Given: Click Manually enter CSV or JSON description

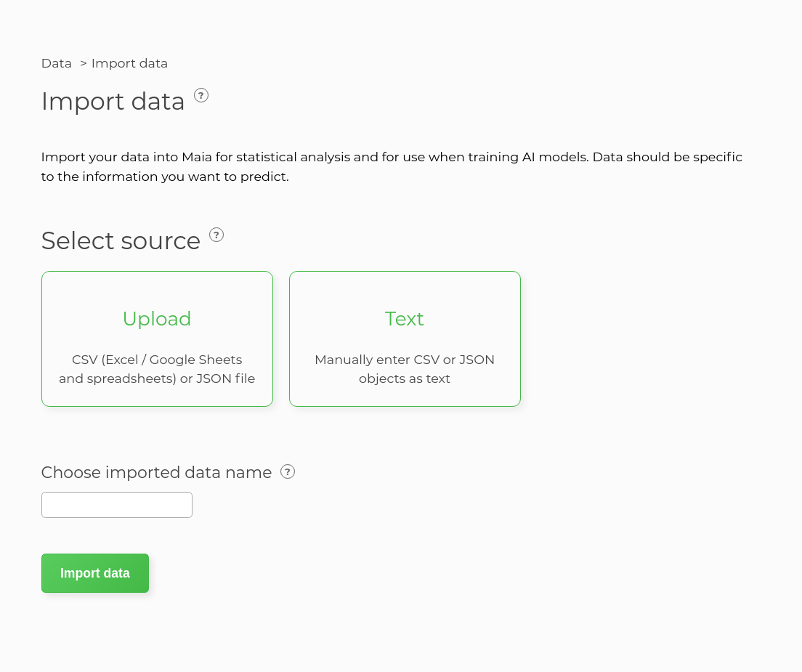Looking at the screenshot, I should tap(405, 360).
